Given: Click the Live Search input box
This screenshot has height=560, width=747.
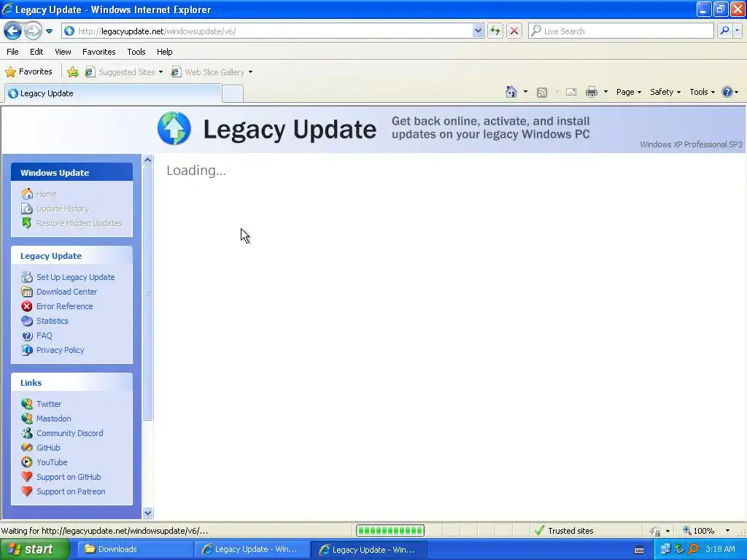Looking at the screenshot, I should click(x=622, y=31).
